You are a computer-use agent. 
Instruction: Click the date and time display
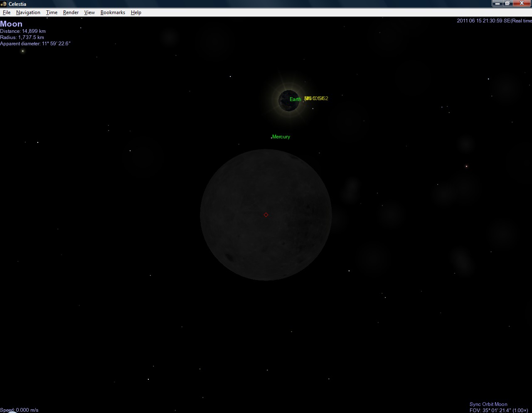494,21
